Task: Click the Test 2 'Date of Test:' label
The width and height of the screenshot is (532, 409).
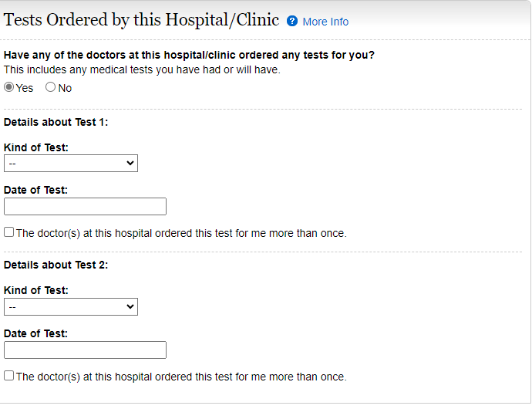Action: point(36,333)
